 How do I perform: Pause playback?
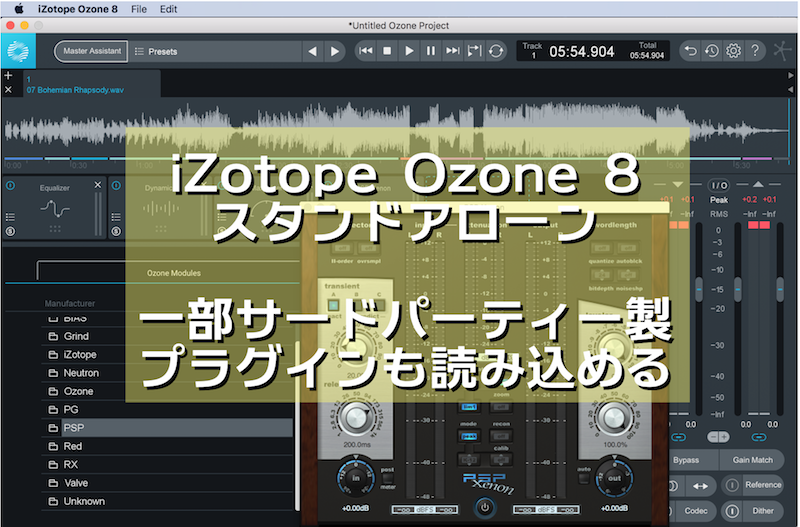tap(431, 51)
